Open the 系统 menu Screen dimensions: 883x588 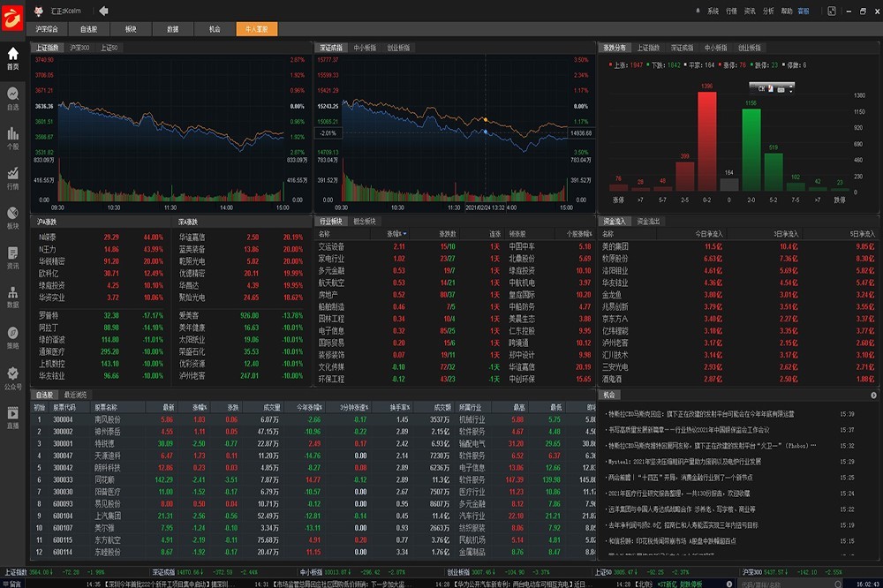point(713,11)
